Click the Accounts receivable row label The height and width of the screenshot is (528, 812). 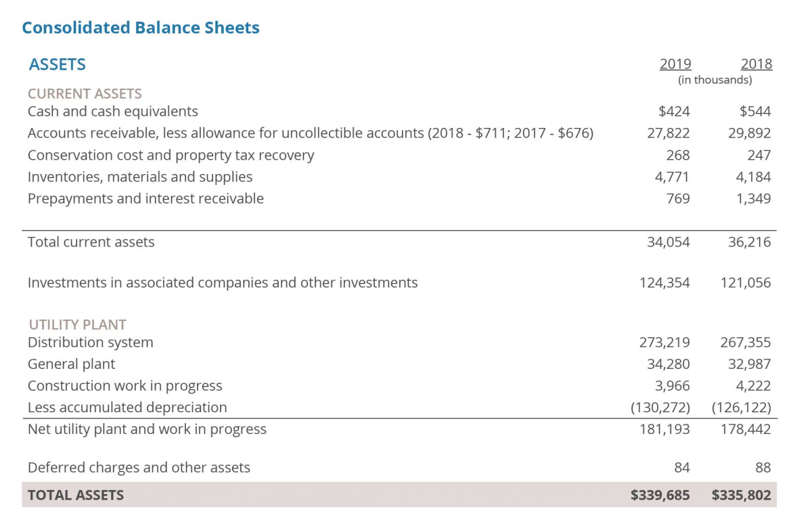pos(310,133)
